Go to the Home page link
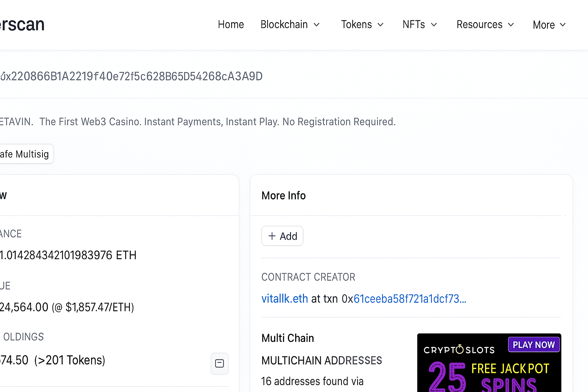Image resolution: width=588 pixels, height=392 pixels. [x=231, y=25]
